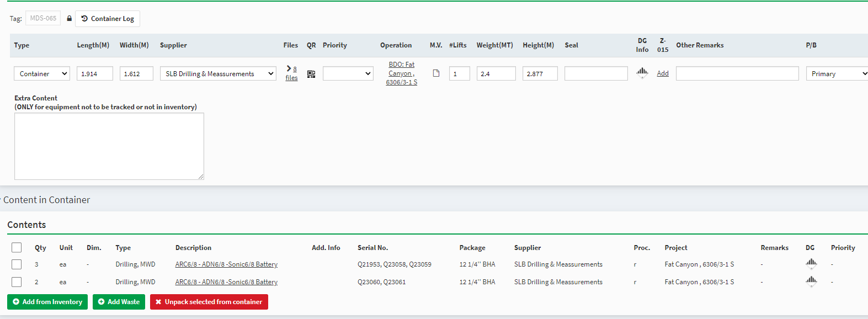Expand the Priority dropdown

point(348,73)
